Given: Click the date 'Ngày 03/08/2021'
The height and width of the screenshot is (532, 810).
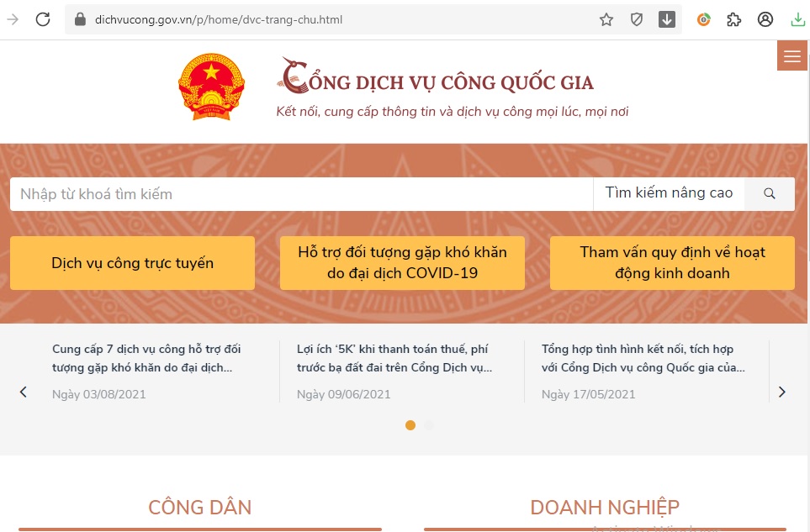Looking at the screenshot, I should tap(98, 394).
